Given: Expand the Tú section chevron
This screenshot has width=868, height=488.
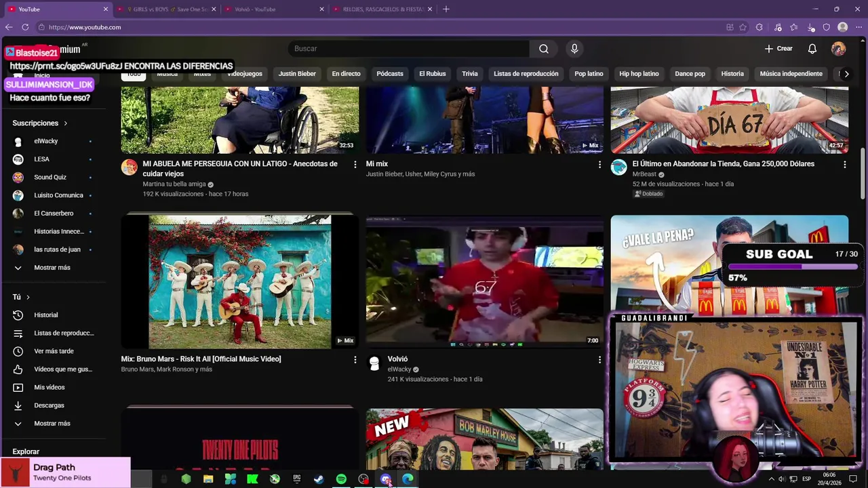Looking at the screenshot, I should 28,297.
